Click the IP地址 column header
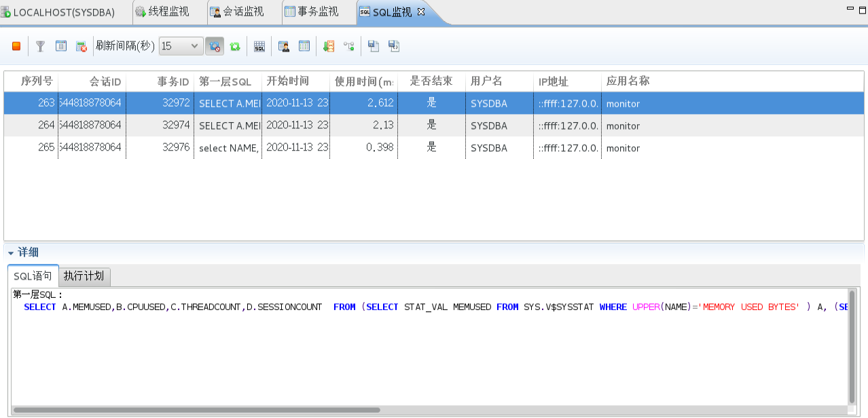 (x=568, y=81)
